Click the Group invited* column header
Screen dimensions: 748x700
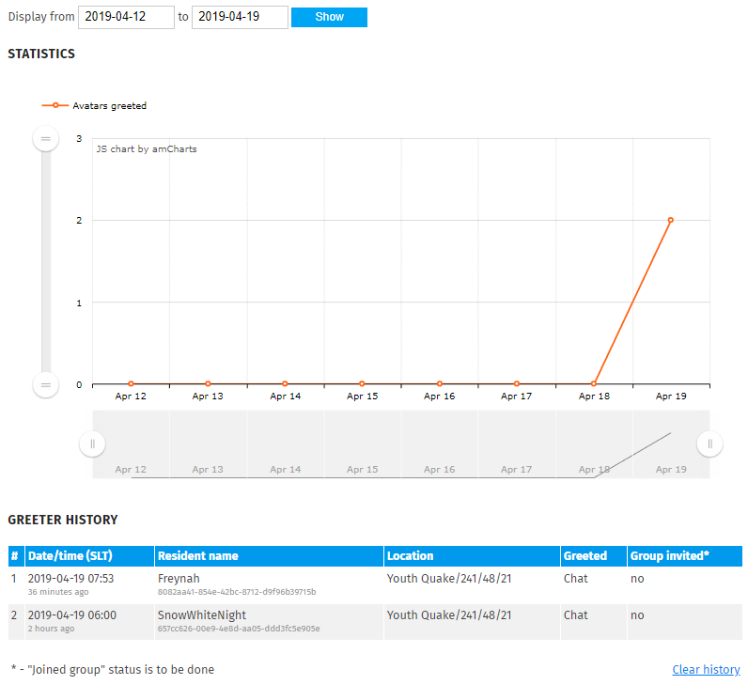684,556
